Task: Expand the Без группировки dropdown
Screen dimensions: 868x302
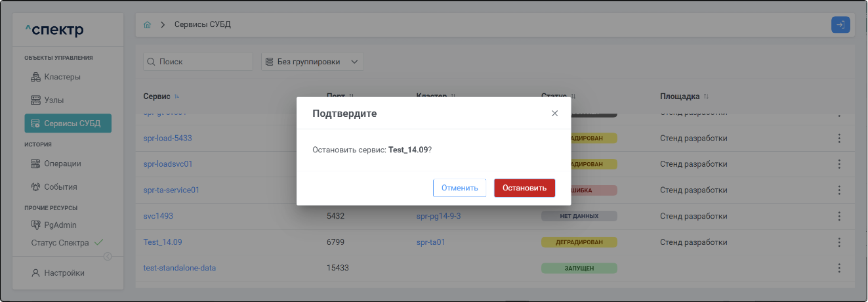Action: coord(312,62)
